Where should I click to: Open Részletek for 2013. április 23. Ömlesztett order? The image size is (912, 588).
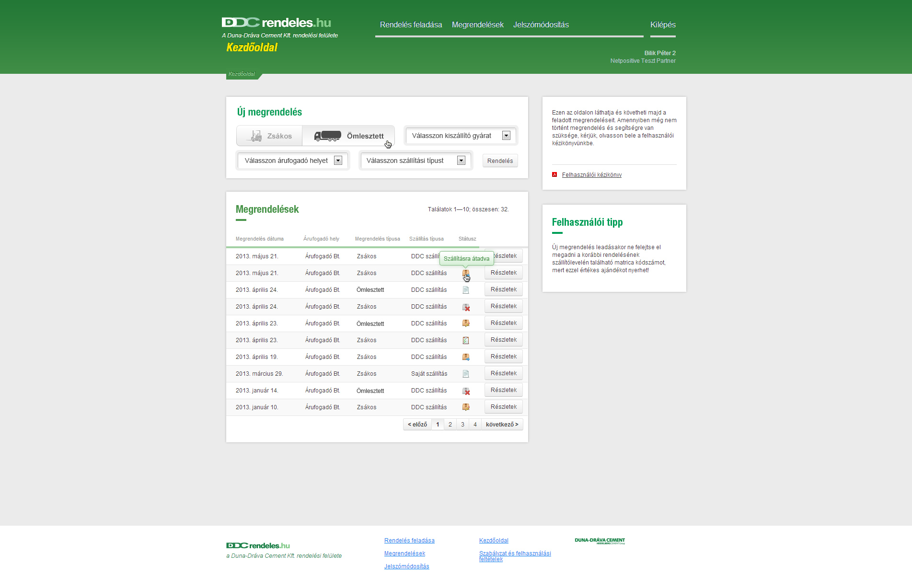pos(504,323)
